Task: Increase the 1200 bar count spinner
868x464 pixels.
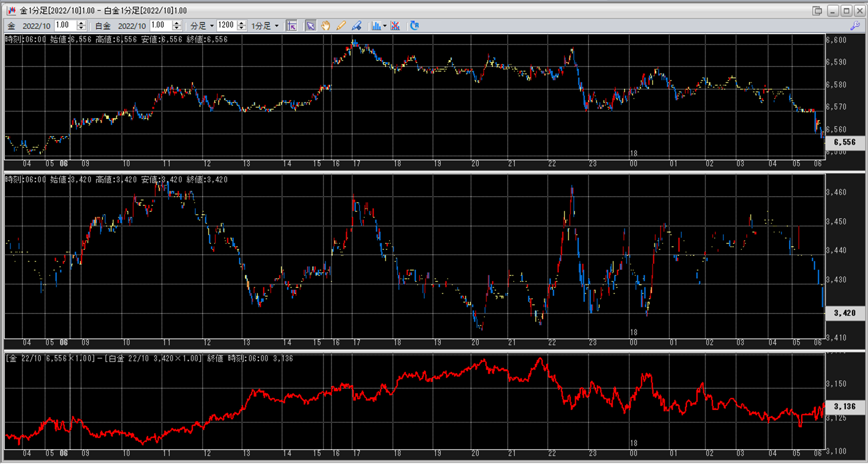Action: (x=241, y=23)
